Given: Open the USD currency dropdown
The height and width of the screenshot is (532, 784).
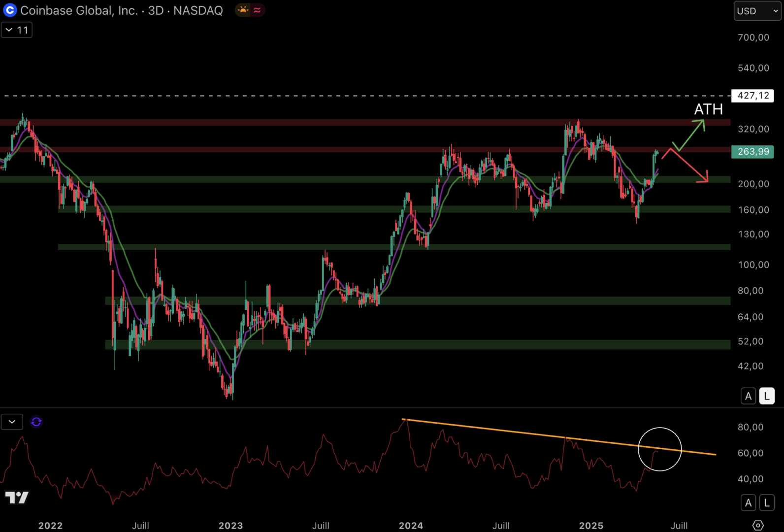Looking at the screenshot, I should click(757, 11).
